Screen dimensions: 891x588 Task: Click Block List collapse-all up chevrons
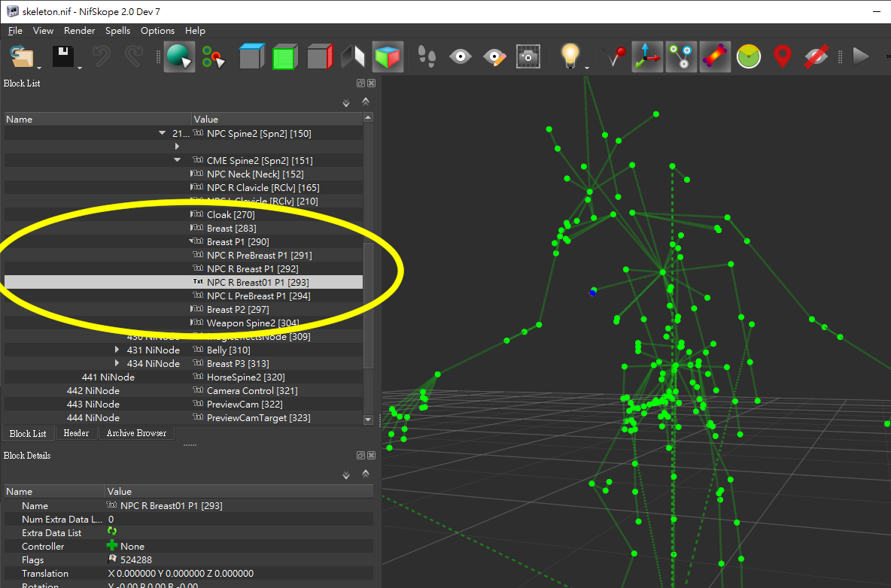(x=366, y=102)
